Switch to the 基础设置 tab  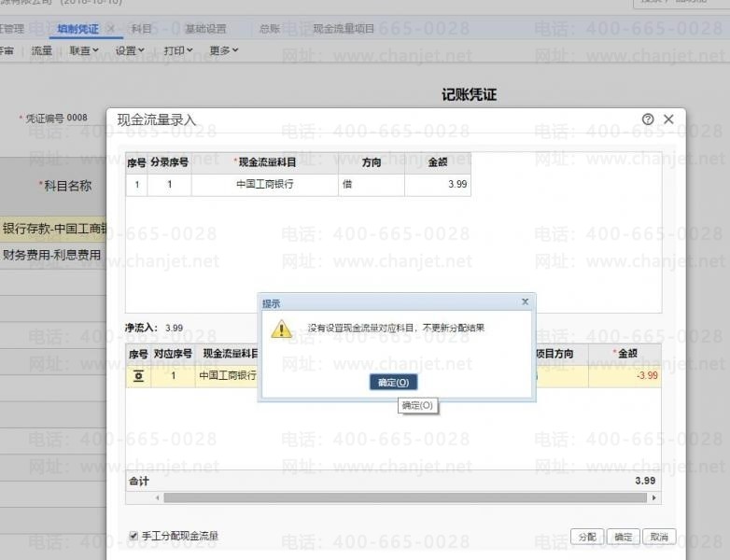point(205,29)
